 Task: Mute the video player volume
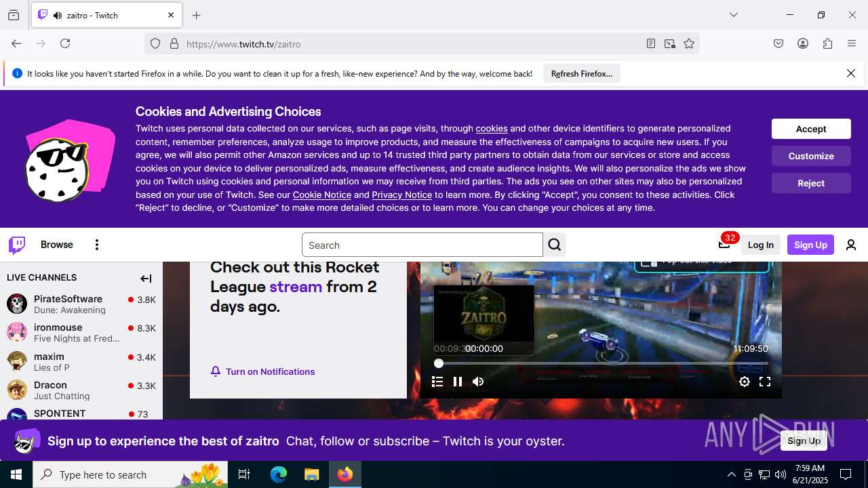click(x=478, y=382)
